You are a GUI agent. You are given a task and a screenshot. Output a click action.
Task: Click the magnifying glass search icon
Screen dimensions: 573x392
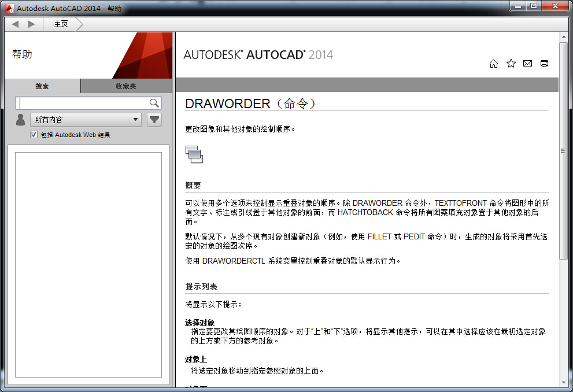pos(154,103)
